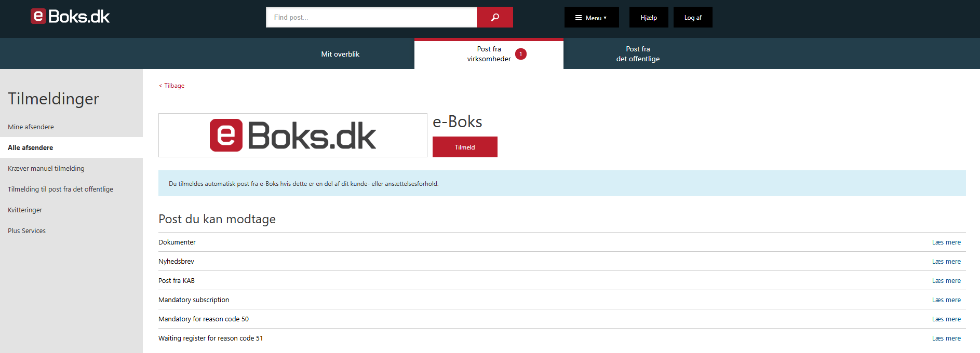Click the Log af button
980x353 pixels.
[x=693, y=17]
